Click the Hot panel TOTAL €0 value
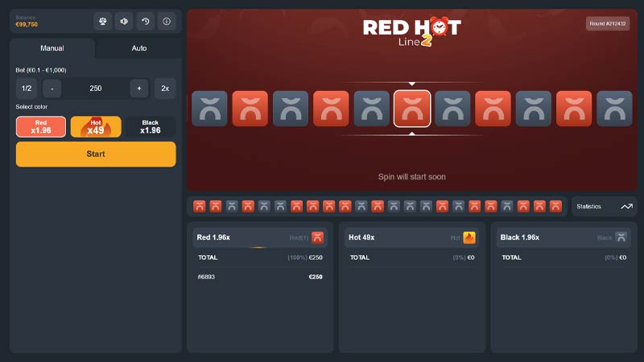This screenshot has width=644, height=362. click(471, 257)
